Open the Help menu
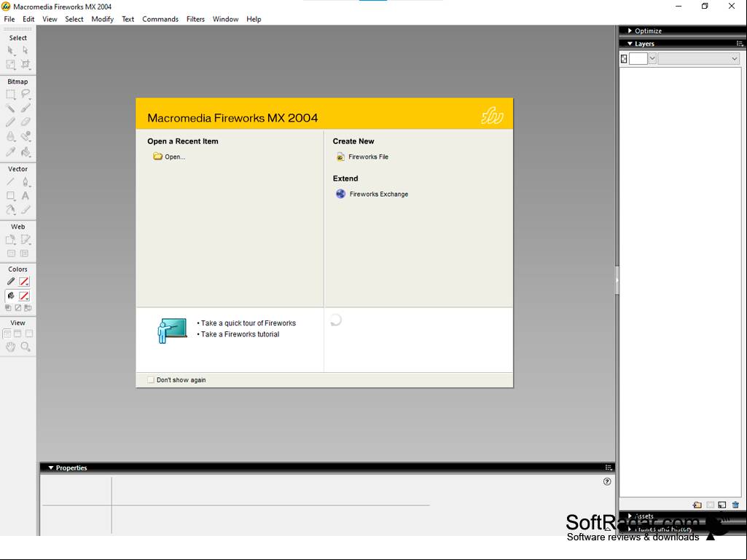 [254, 20]
